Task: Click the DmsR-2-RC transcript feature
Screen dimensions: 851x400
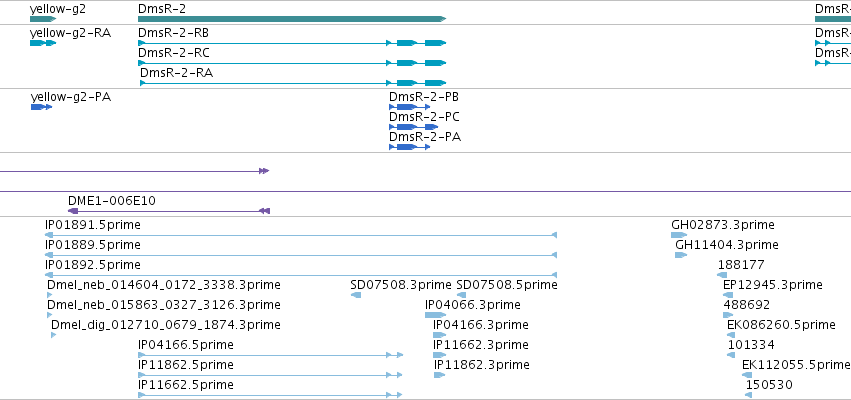Action: [x=292, y=63]
